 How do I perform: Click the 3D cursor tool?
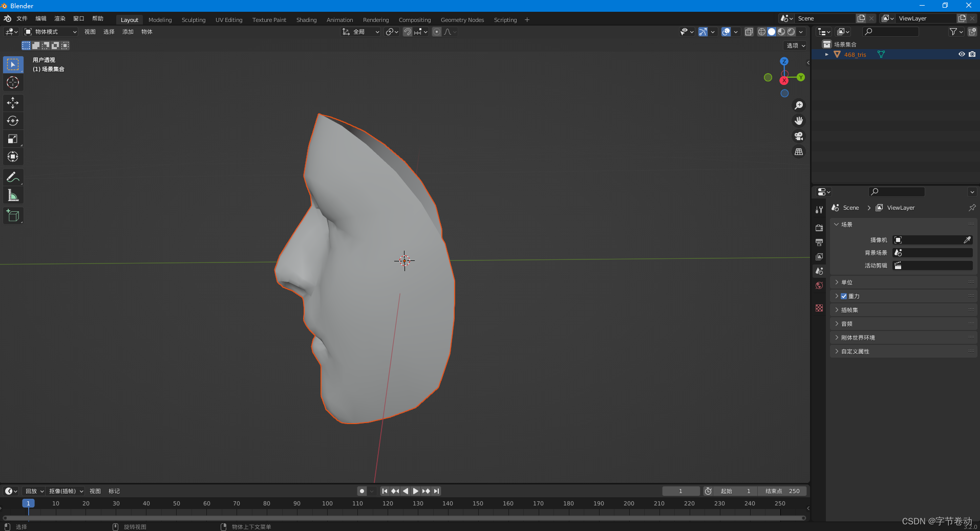(x=13, y=82)
